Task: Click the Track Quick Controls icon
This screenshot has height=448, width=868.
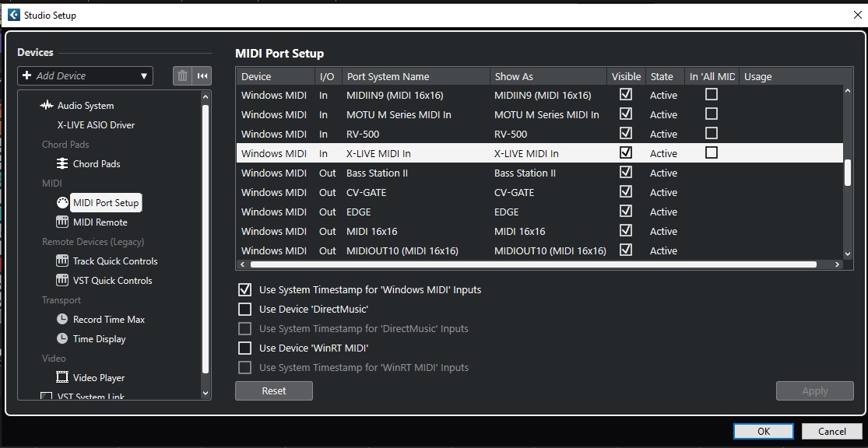Action: tap(62, 261)
